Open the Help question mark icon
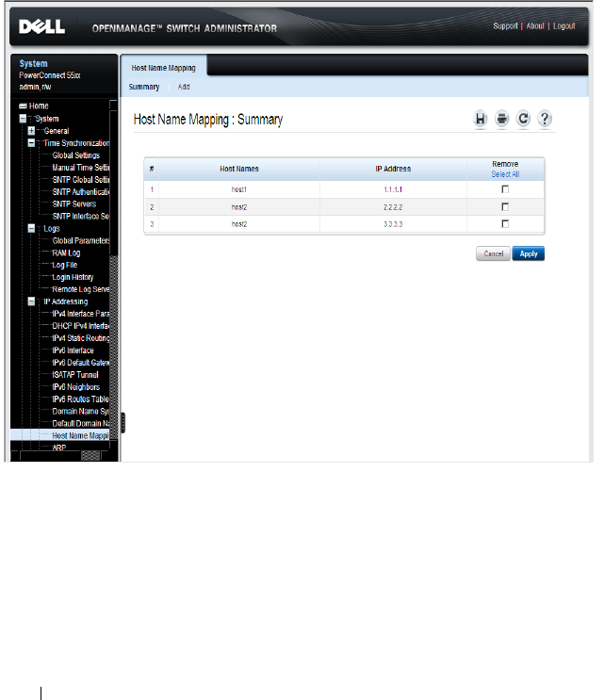The width and height of the screenshot is (604, 700). pyautogui.click(x=545, y=119)
